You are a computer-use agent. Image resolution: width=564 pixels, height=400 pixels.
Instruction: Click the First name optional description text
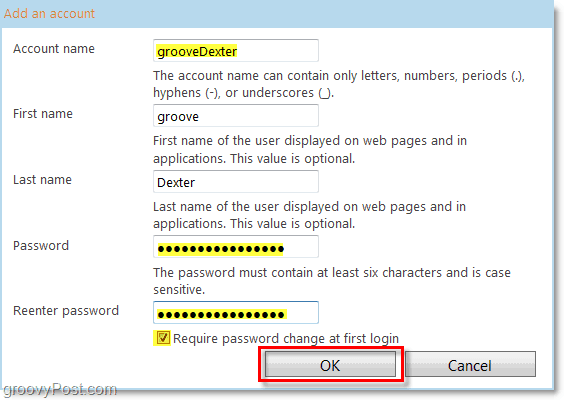[310, 149]
